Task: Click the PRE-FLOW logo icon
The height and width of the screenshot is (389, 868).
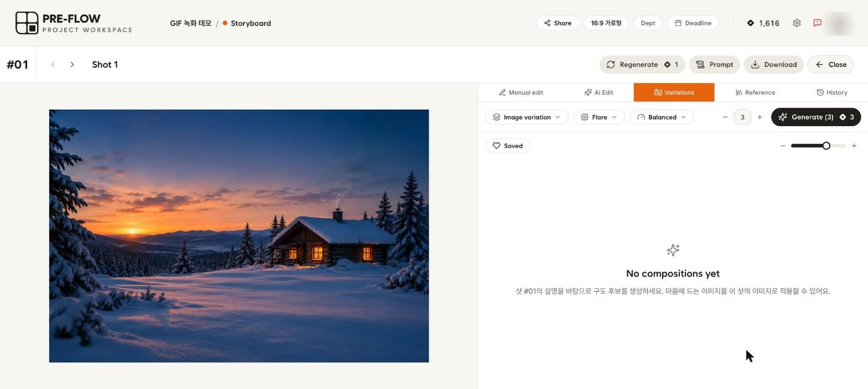Action: pyautogui.click(x=27, y=23)
